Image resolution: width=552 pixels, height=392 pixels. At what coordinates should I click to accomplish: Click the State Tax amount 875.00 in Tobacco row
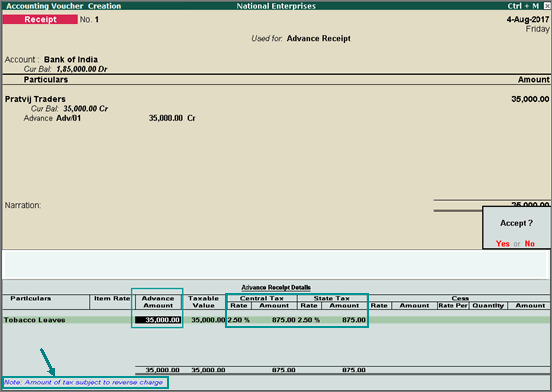tap(354, 320)
